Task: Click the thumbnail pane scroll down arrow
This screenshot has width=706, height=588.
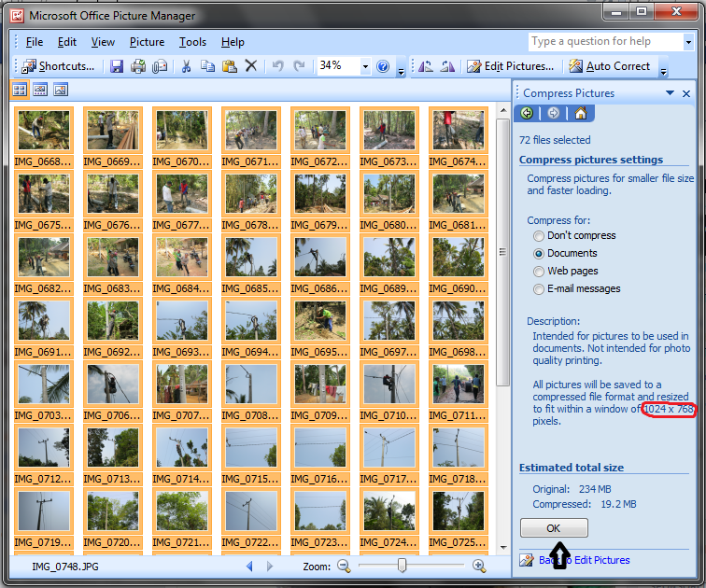Action: [x=503, y=548]
